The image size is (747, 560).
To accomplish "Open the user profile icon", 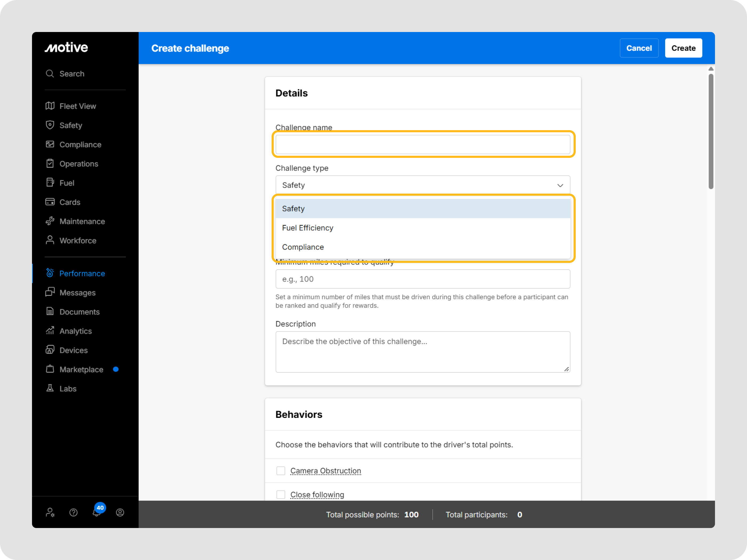I will [x=120, y=513].
